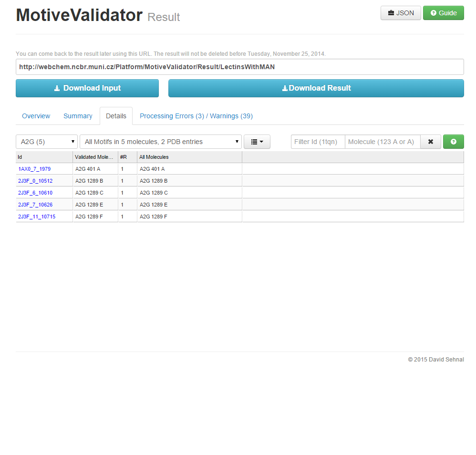
Task: Open the green Guide button
Action: (444, 13)
